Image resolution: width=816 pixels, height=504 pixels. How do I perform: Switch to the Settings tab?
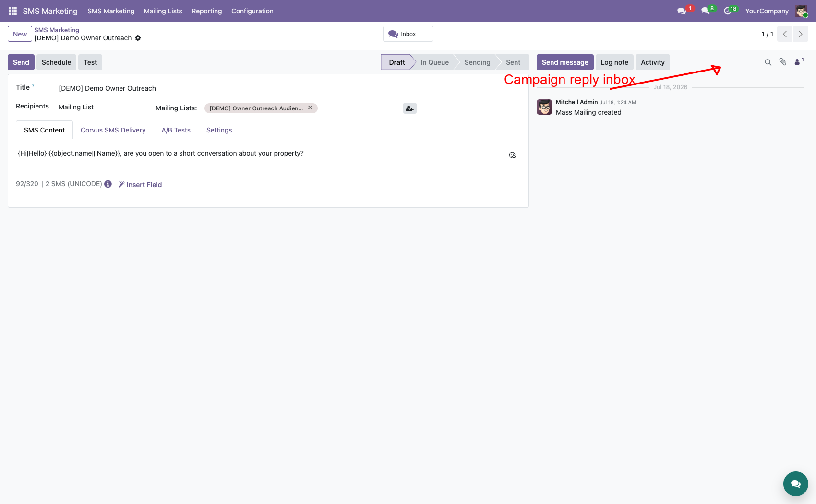click(x=219, y=130)
